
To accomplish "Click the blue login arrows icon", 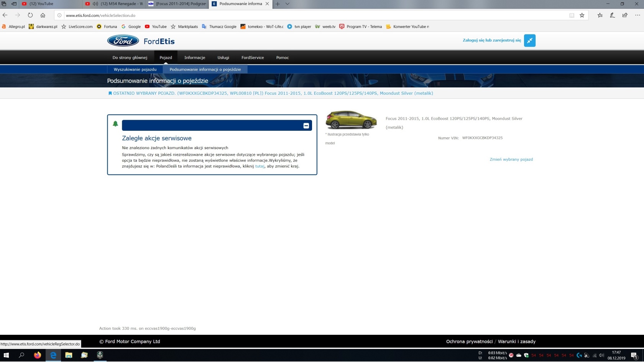I will click(529, 41).
